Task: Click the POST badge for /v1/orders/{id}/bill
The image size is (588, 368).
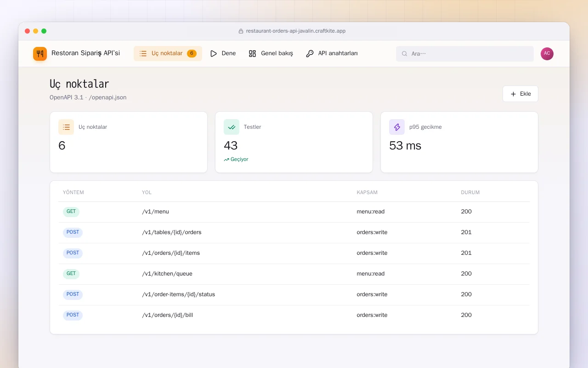Action: (73, 315)
